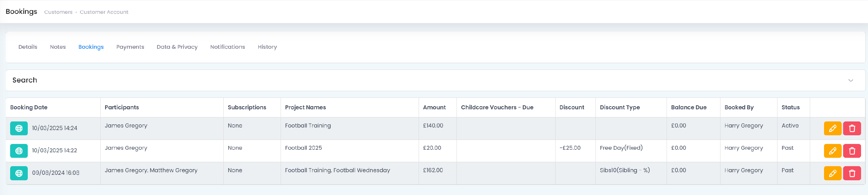This screenshot has width=868, height=195.
Task: Select the Data & Privacy tab
Action: (177, 47)
